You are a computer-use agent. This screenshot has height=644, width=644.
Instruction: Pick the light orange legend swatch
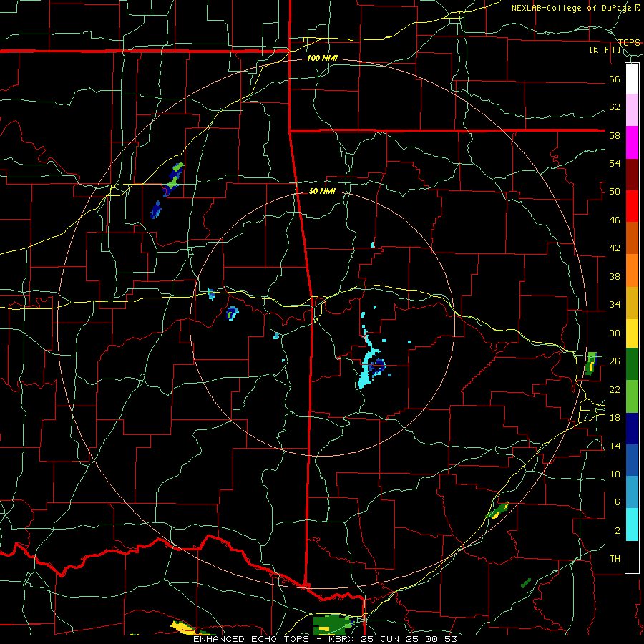(632, 270)
